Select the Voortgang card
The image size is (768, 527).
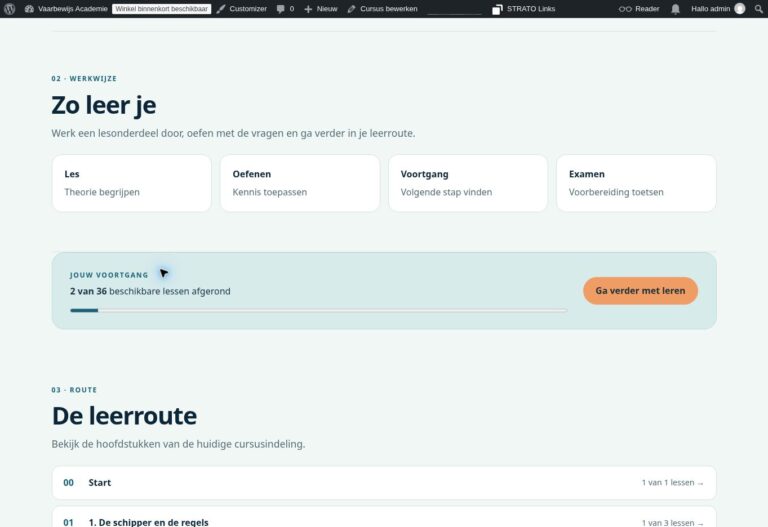(x=468, y=183)
